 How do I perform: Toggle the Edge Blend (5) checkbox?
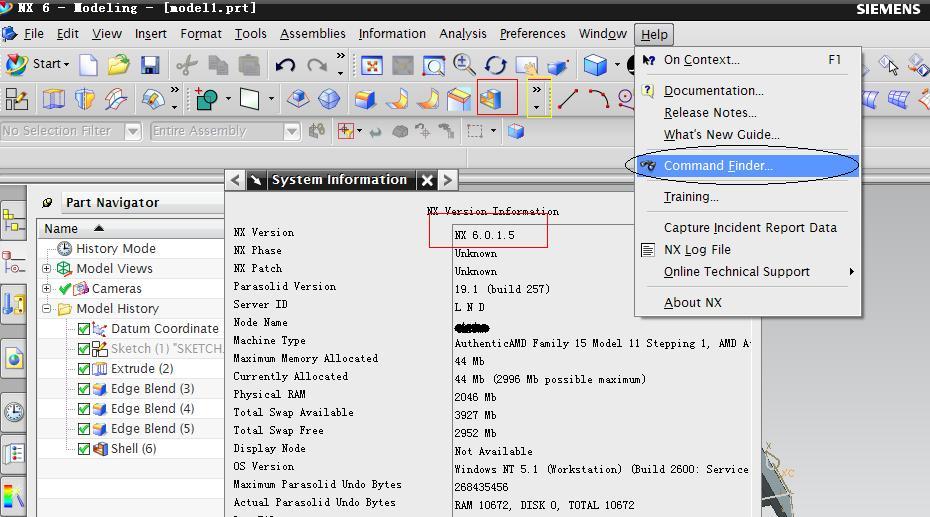coord(84,429)
